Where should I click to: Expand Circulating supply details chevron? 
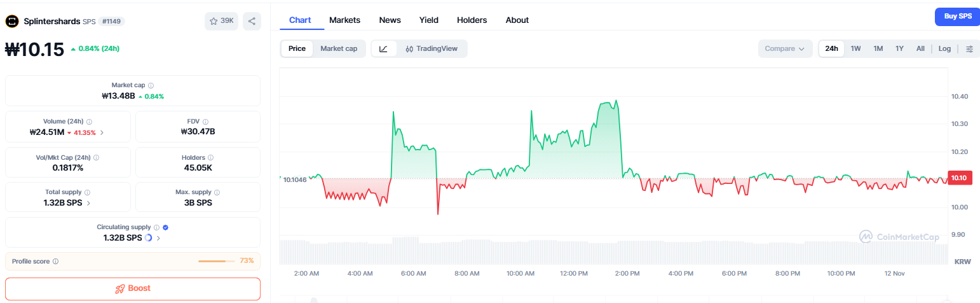[158, 238]
